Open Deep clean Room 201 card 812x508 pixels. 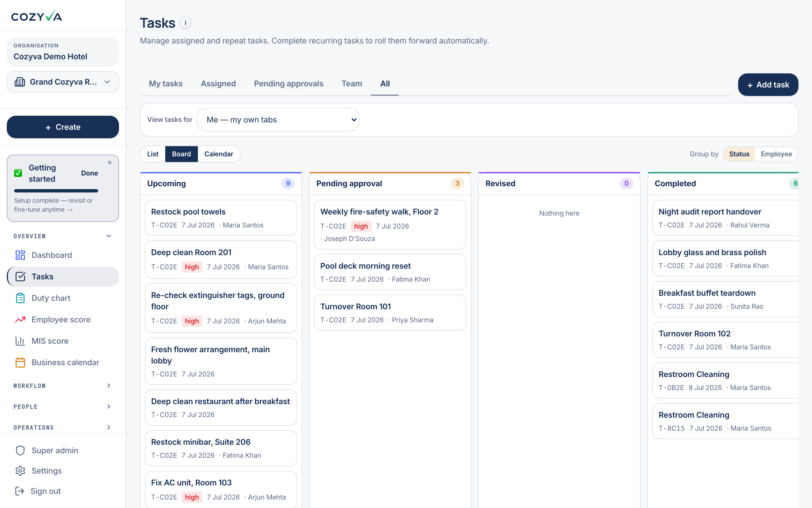coord(221,259)
